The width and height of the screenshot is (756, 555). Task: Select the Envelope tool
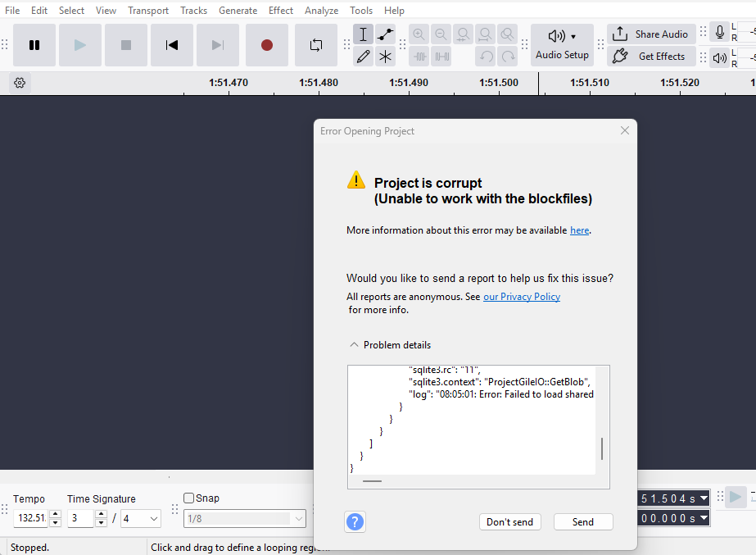pyautogui.click(x=385, y=34)
